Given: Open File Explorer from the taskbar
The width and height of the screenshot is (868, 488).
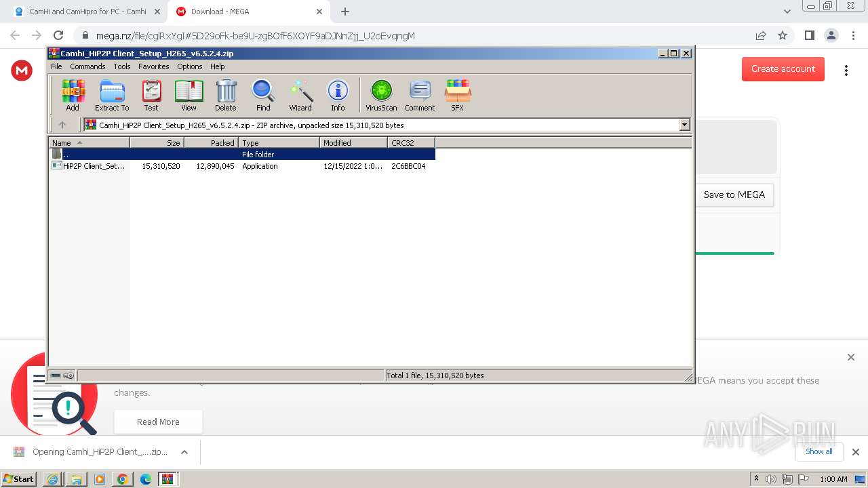Looking at the screenshot, I should [x=76, y=479].
